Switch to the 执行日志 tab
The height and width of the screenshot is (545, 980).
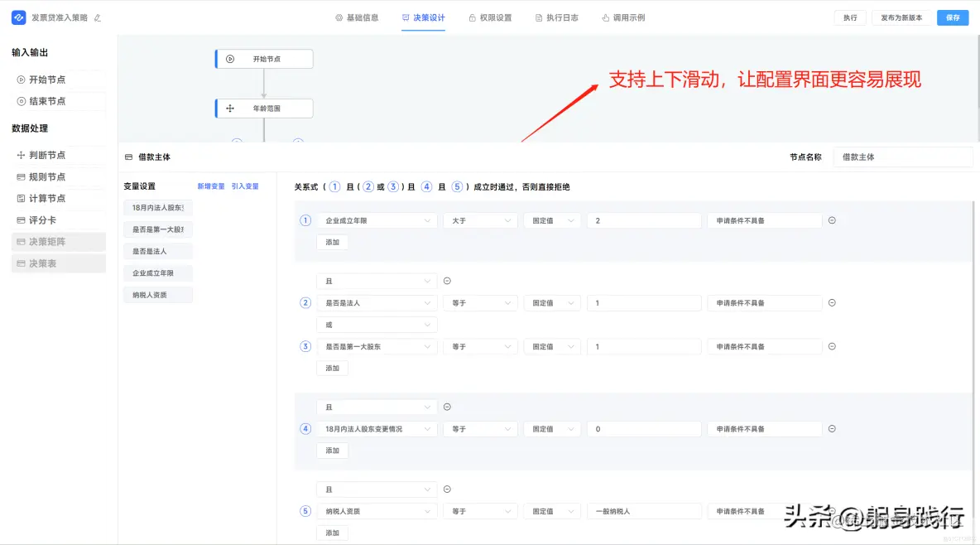(557, 16)
